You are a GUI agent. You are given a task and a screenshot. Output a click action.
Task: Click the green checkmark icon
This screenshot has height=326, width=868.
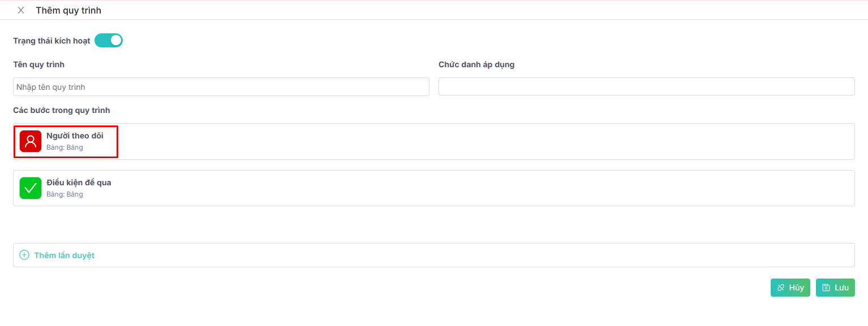pyautogui.click(x=31, y=188)
